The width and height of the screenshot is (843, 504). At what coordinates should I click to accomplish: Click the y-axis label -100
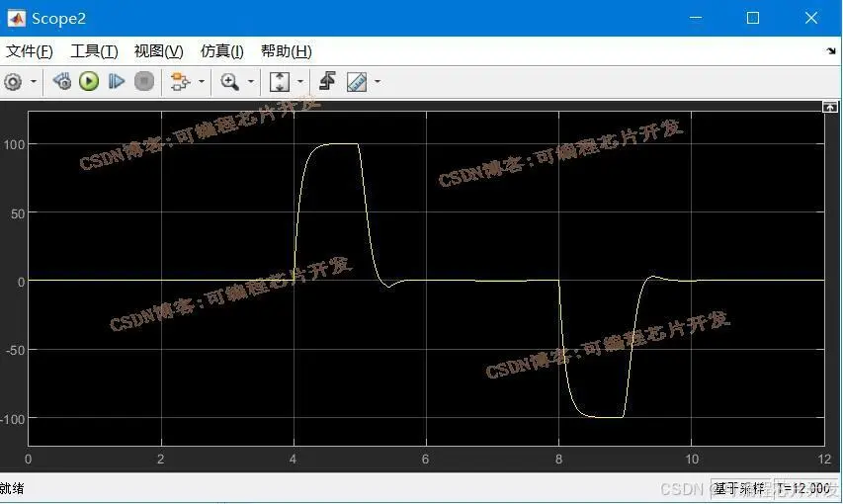point(13,419)
